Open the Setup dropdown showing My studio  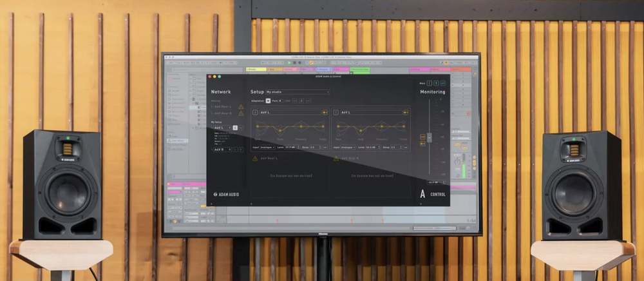click(x=298, y=92)
